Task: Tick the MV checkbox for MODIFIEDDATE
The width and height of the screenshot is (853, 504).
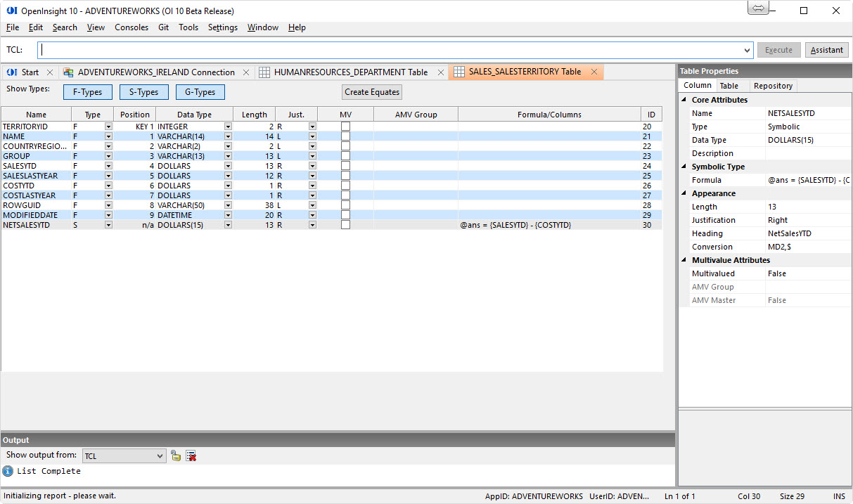Action: pyautogui.click(x=345, y=215)
